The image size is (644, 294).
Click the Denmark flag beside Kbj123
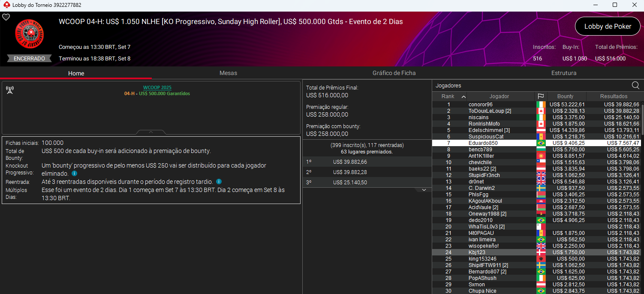(x=541, y=252)
